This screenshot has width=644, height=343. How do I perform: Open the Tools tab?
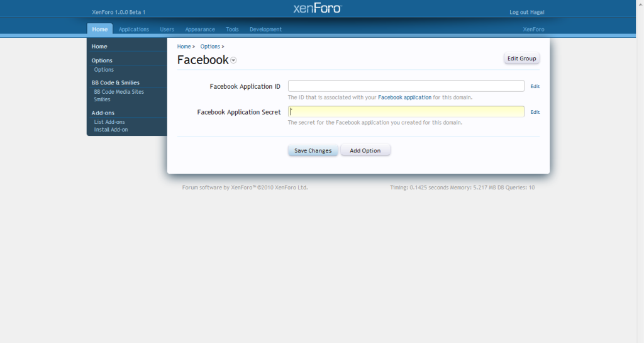(232, 29)
